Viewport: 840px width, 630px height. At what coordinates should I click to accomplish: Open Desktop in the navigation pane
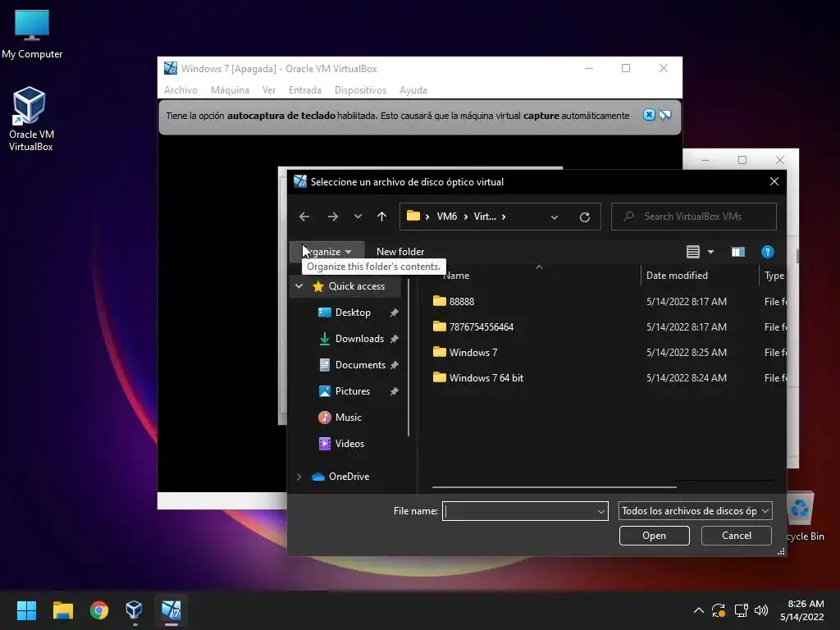(353, 313)
